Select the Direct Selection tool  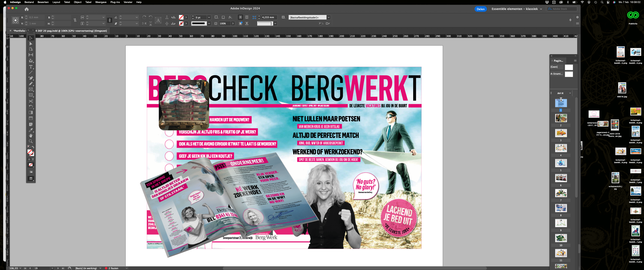pyautogui.click(x=31, y=43)
